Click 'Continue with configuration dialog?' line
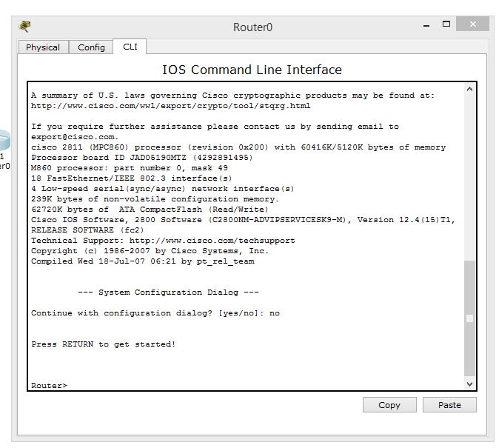The image size is (496, 448). click(x=155, y=313)
